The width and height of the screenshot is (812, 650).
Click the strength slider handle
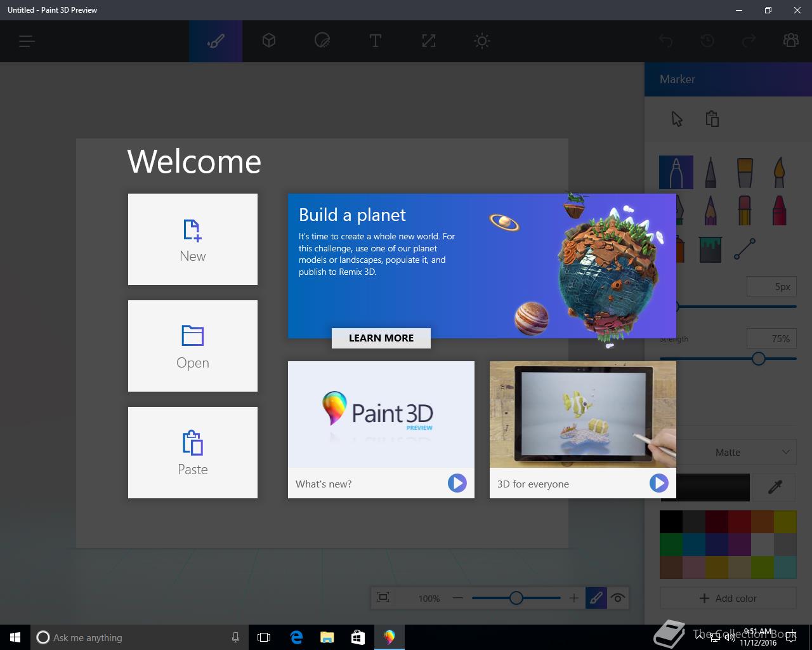coord(759,359)
